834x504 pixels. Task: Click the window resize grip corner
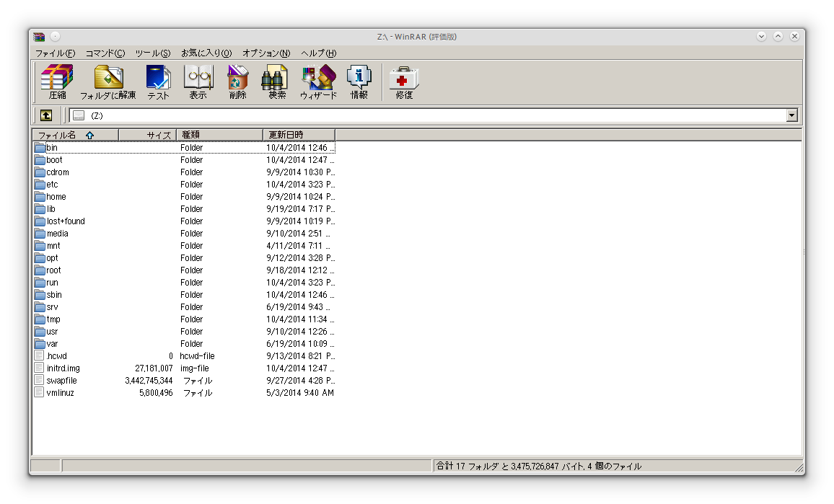click(x=799, y=468)
